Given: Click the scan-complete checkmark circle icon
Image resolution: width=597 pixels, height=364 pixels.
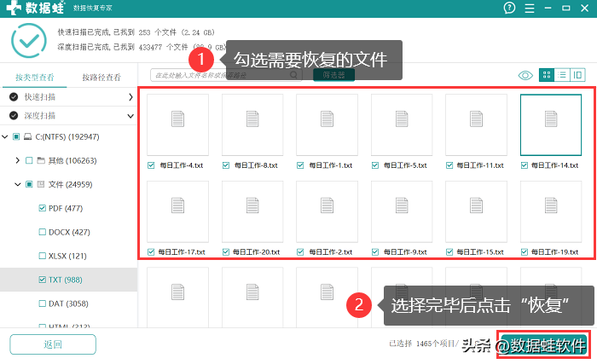Looking at the screenshot, I should click(x=29, y=40).
